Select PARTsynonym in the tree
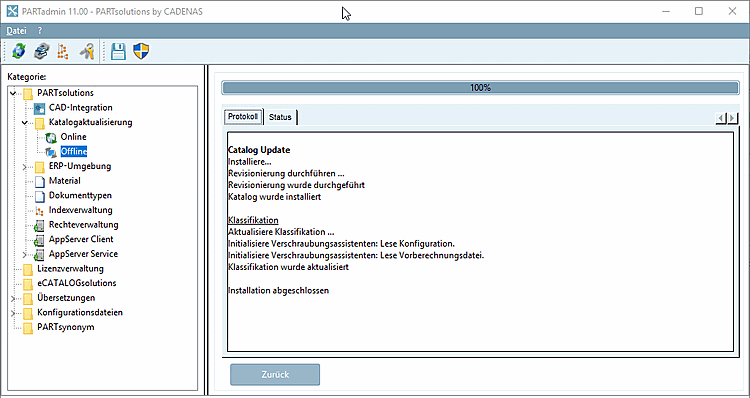This screenshot has width=750, height=398. pos(66,327)
